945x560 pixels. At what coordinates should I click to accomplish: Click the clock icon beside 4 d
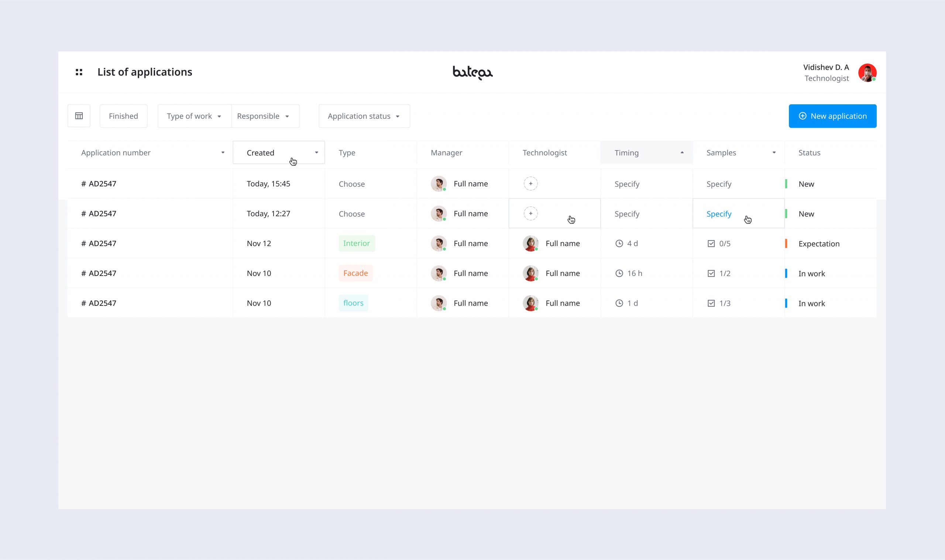(619, 243)
